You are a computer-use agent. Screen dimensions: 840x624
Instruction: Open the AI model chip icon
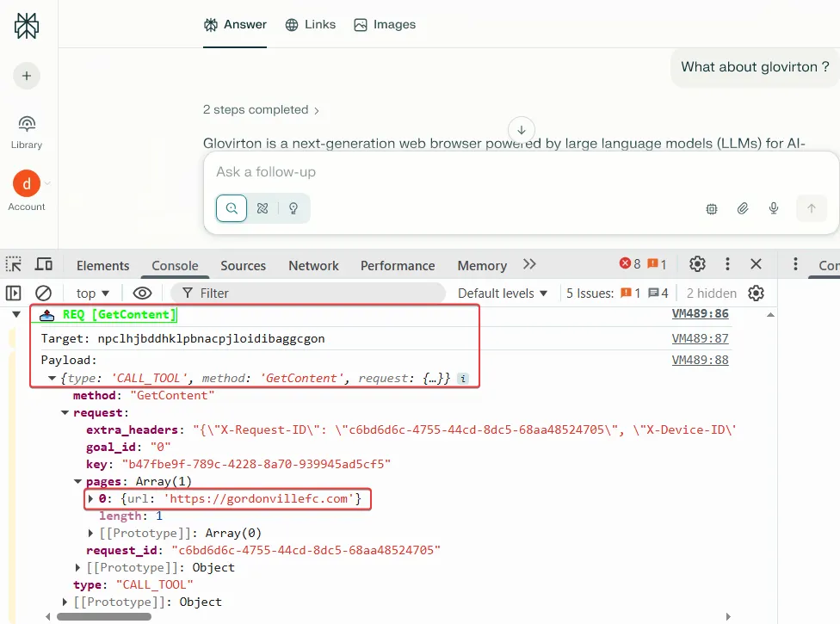point(711,207)
